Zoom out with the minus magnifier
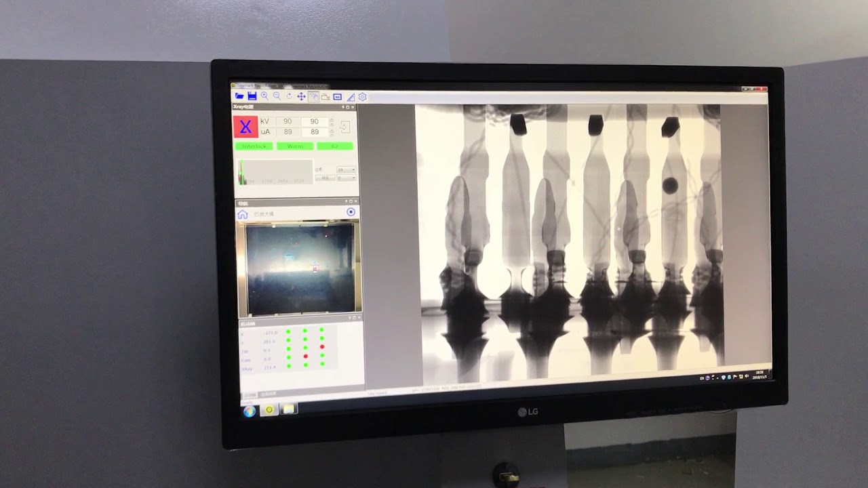 pos(277,96)
